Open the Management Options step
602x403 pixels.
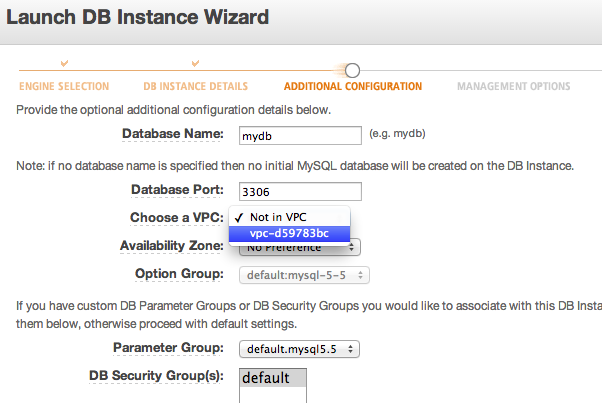(513, 86)
